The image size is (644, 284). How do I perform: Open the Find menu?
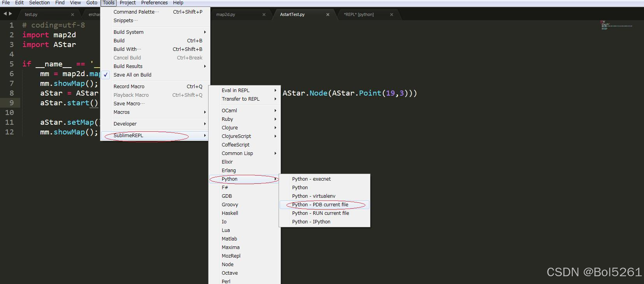point(60,3)
